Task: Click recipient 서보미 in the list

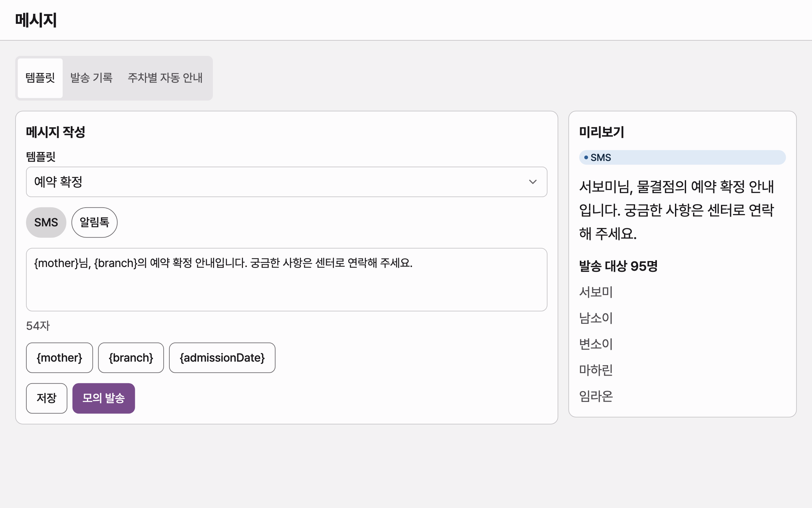Action: click(x=596, y=292)
